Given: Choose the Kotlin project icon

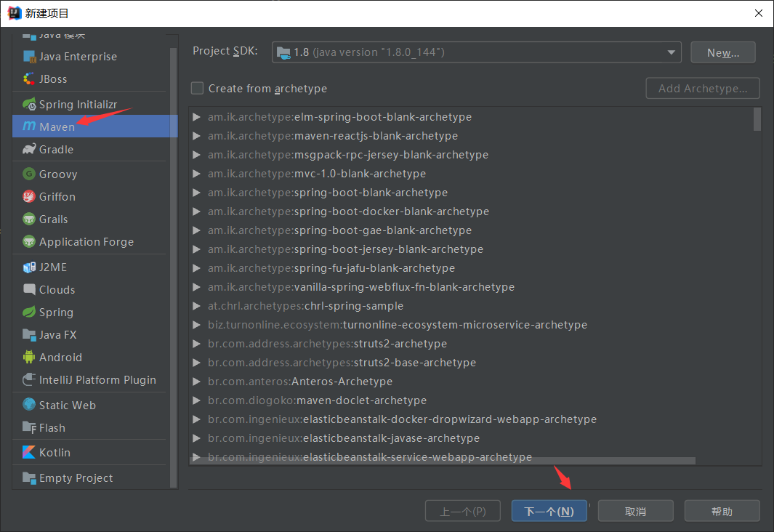Looking at the screenshot, I should coord(29,453).
